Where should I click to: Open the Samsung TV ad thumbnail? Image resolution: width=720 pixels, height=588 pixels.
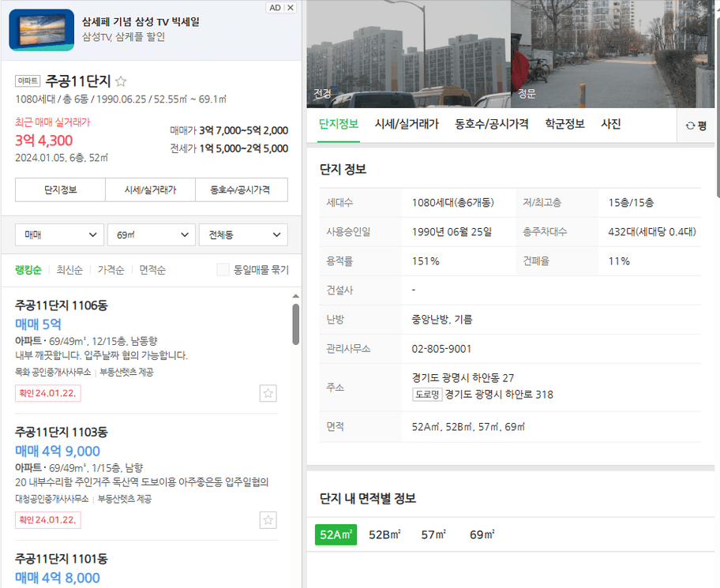click(x=41, y=30)
